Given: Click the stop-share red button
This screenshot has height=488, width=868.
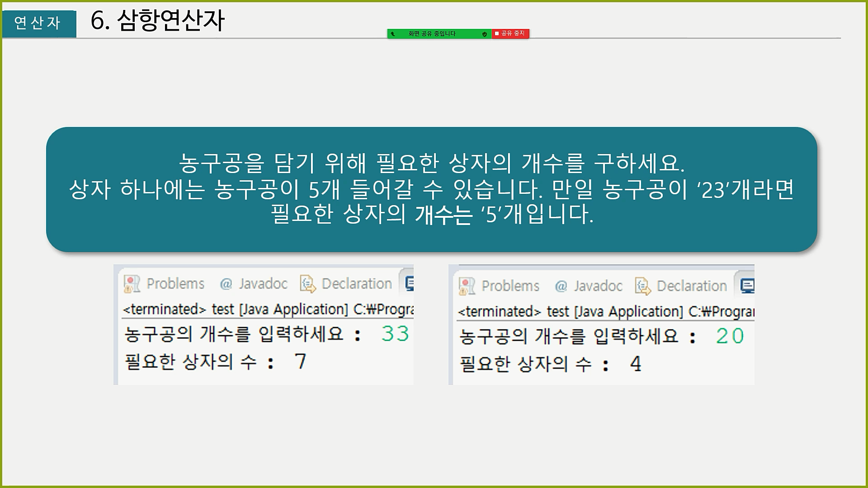Looking at the screenshot, I should coord(510,33).
